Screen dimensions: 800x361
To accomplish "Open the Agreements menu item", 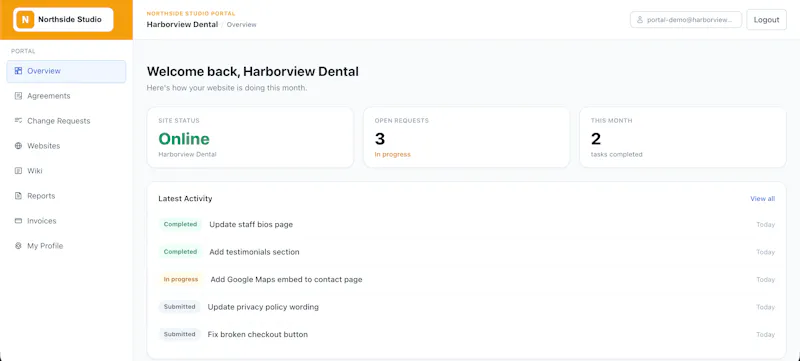I will click(66, 96).
